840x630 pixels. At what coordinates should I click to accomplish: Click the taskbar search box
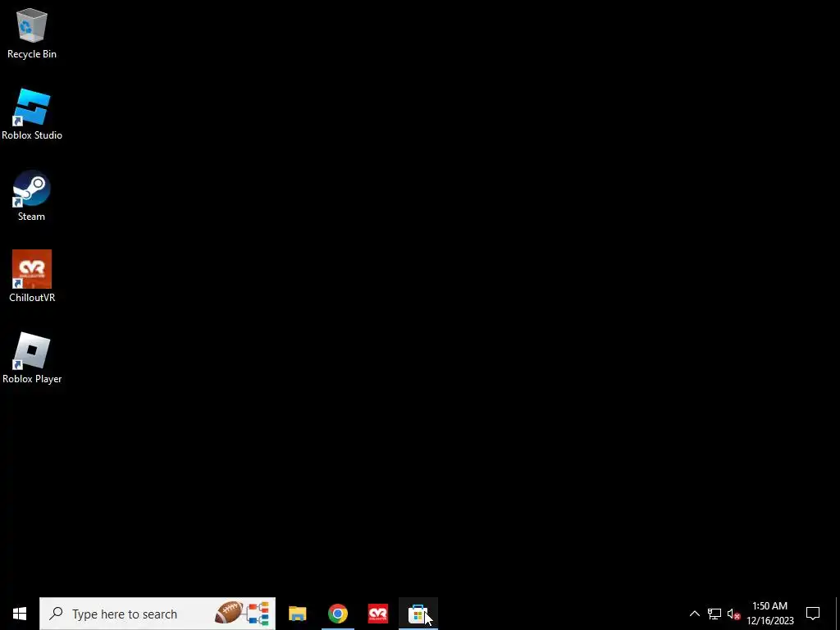coord(157,614)
